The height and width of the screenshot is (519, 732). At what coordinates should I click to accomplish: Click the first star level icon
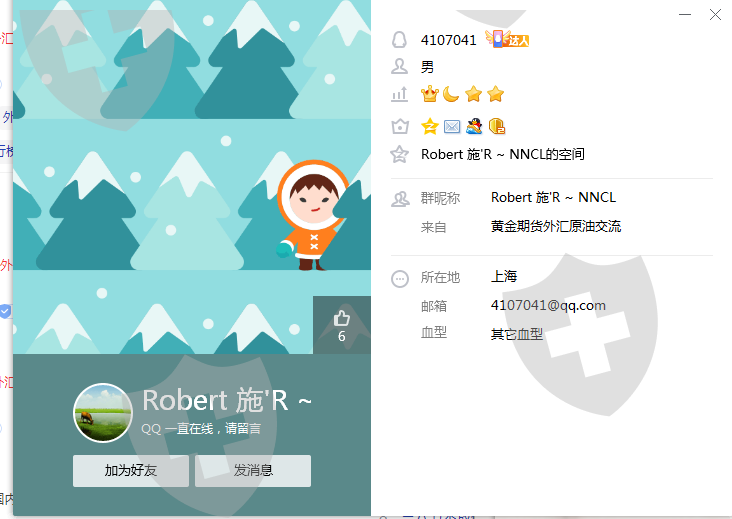coord(473,94)
